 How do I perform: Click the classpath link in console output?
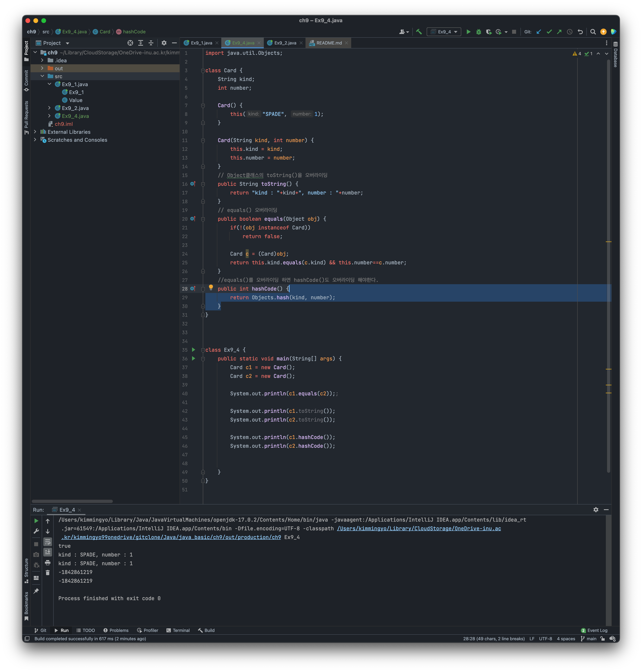point(419,528)
